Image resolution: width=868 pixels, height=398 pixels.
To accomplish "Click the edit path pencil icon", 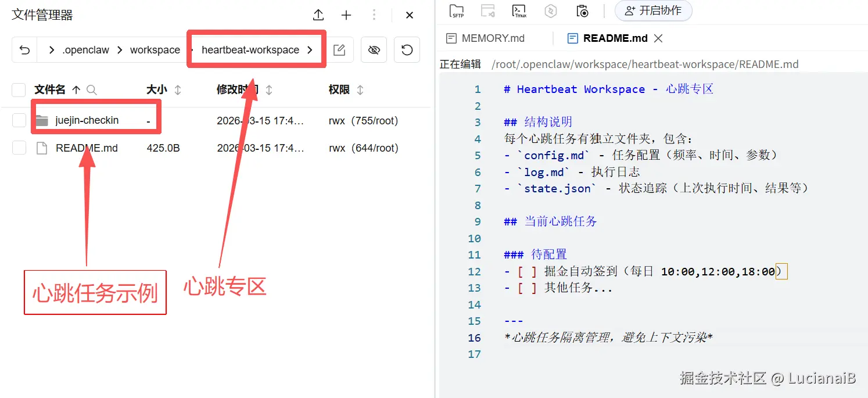I will tap(339, 50).
